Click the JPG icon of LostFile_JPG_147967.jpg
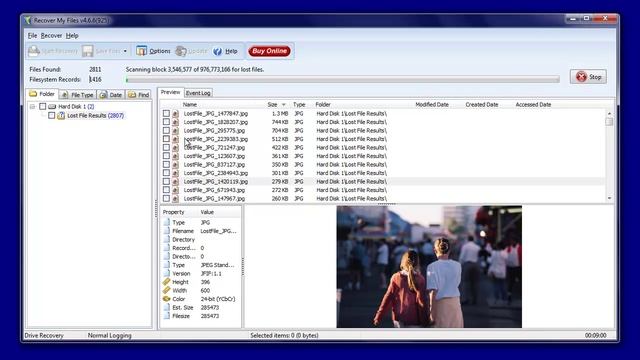This screenshot has width=640, height=360. pyautogui.click(x=176, y=198)
